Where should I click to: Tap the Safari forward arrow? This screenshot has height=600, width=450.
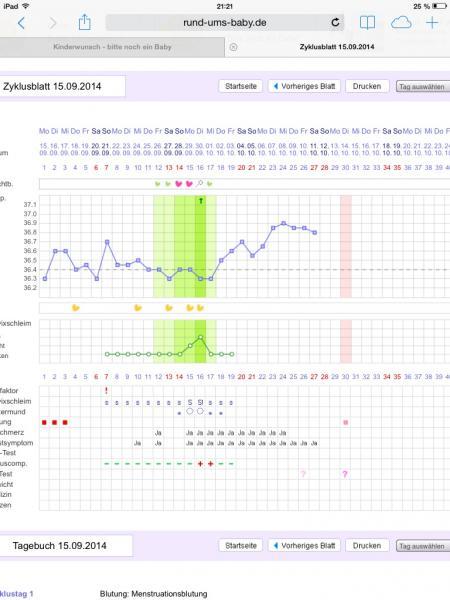(53, 23)
